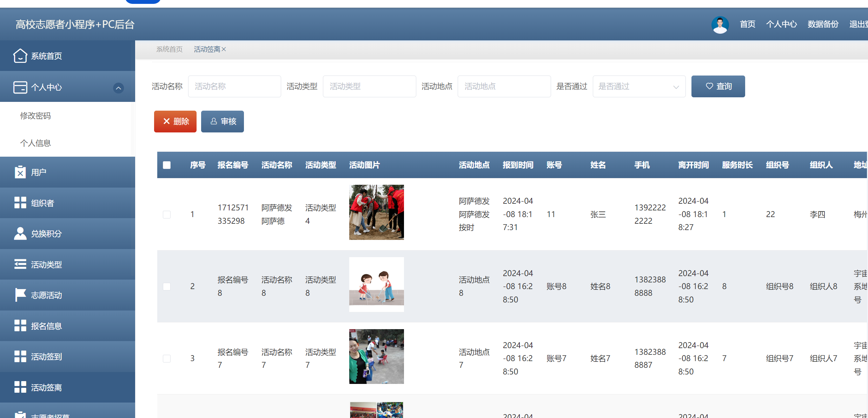Click the organizer cell 李四

[x=817, y=214]
